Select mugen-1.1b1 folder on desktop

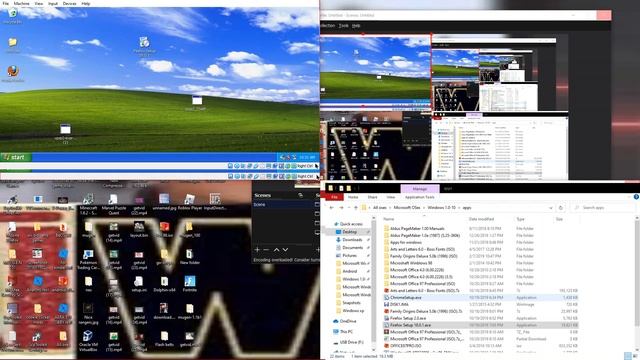click(189, 312)
